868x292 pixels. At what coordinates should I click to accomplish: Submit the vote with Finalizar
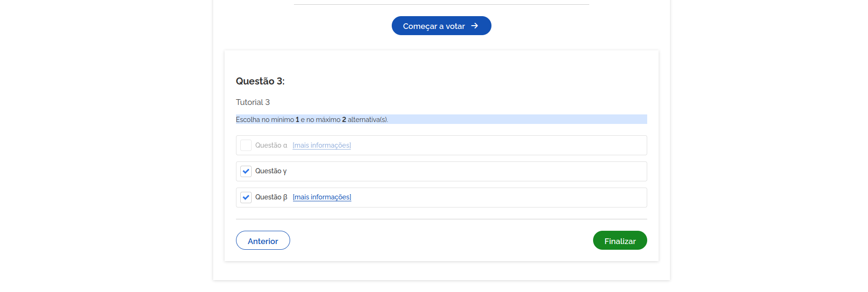pyautogui.click(x=620, y=240)
